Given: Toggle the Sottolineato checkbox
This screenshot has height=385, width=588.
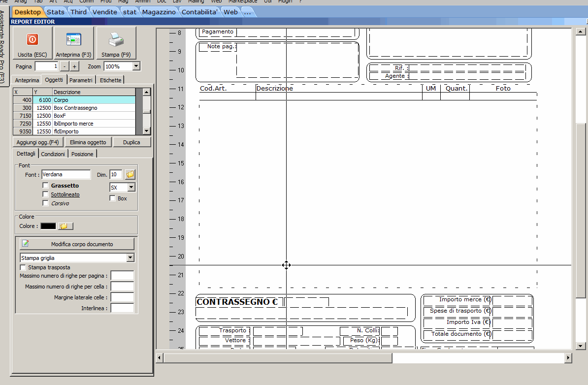Looking at the screenshot, I should coord(46,194).
